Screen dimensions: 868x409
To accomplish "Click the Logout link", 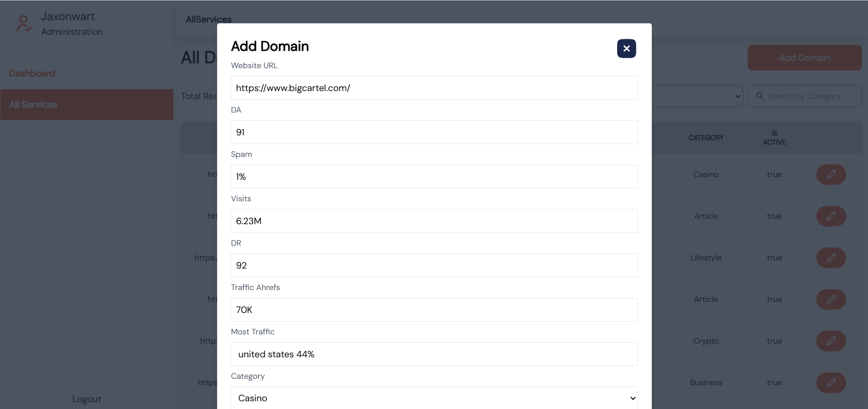I will coord(86,399).
